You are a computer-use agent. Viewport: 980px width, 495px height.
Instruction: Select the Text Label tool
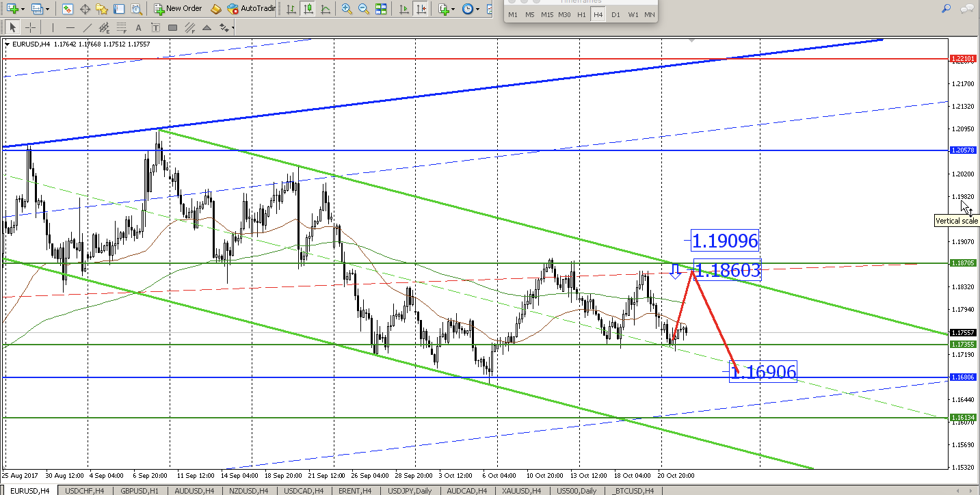point(155,27)
